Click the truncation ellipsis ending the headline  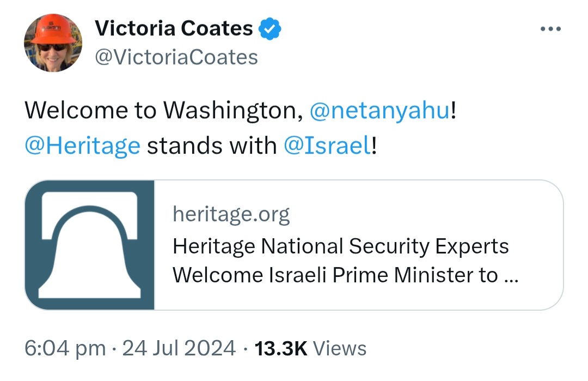pyautogui.click(x=511, y=276)
